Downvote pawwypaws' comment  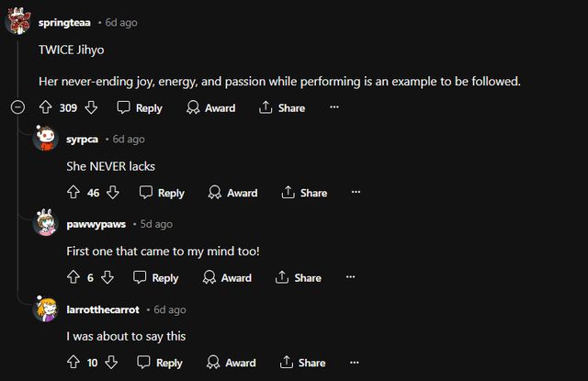107,277
